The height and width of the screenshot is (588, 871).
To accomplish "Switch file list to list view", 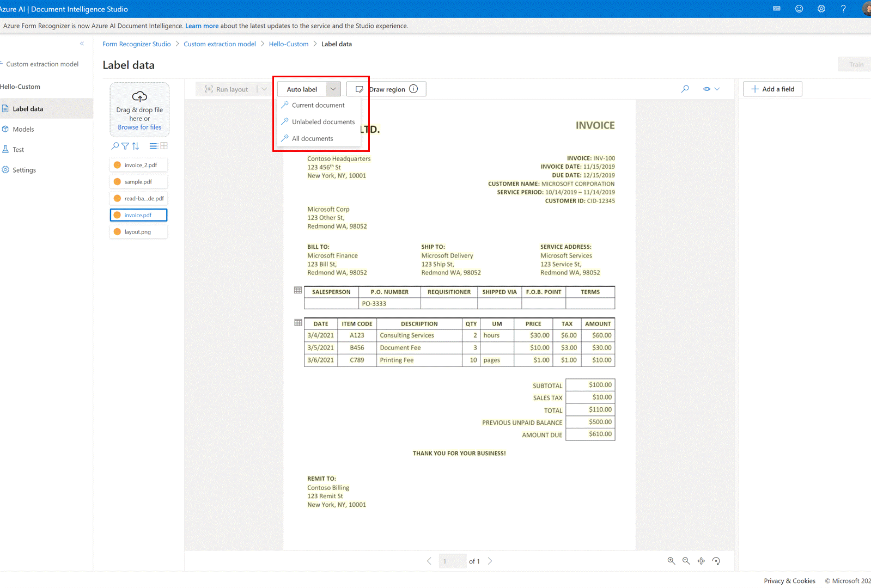I will (x=154, y=146).
